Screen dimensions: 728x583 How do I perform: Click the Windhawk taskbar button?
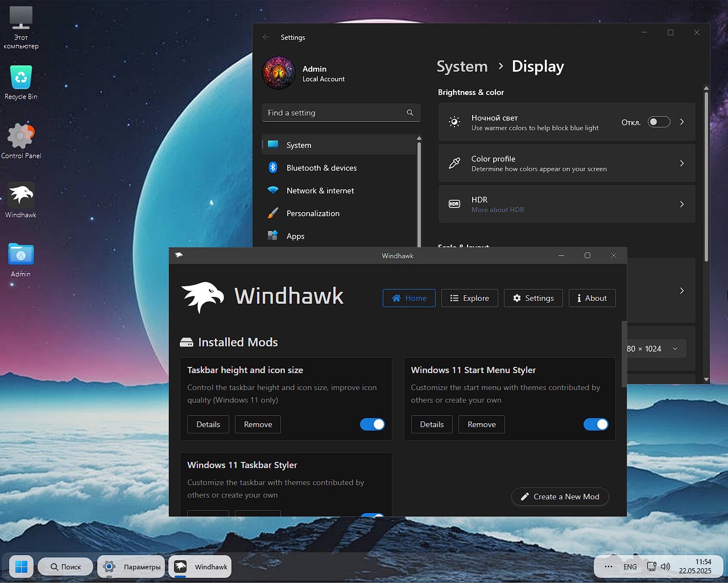(200, 567)
